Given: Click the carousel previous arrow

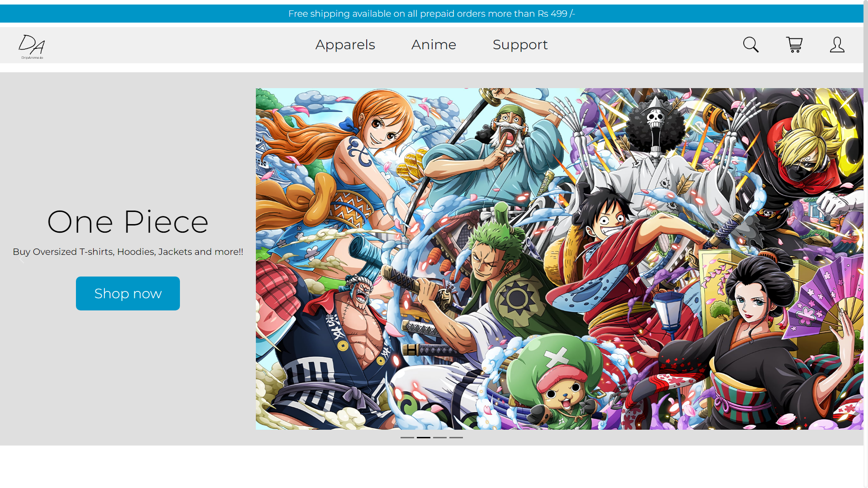Looking at the screenshot, I should (x=21, y=259).
